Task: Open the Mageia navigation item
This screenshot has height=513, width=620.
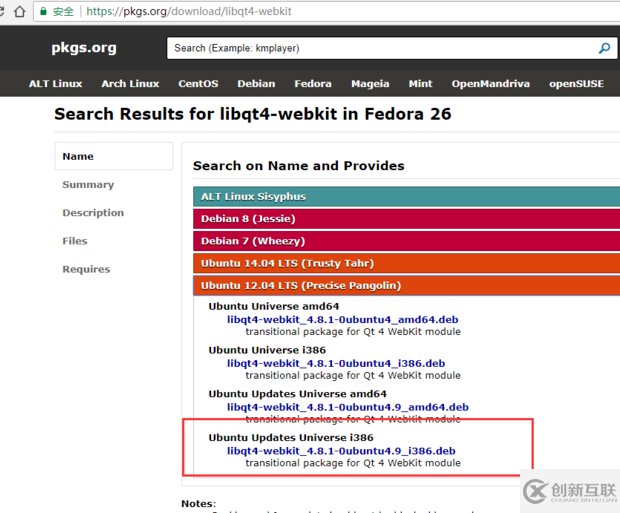Action: tap(370, 84)
